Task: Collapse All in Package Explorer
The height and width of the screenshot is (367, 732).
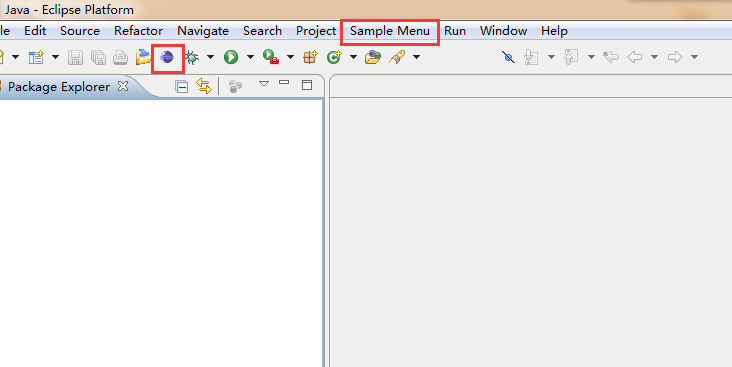Action: pyautogui.click(x=182, y=86)
